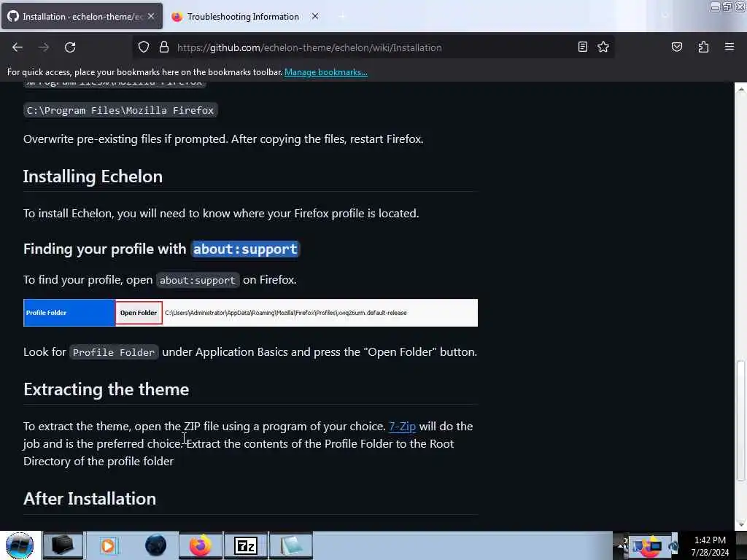Open the dark globe taskbar icon

pyautogui.click(x=155, y=545)
